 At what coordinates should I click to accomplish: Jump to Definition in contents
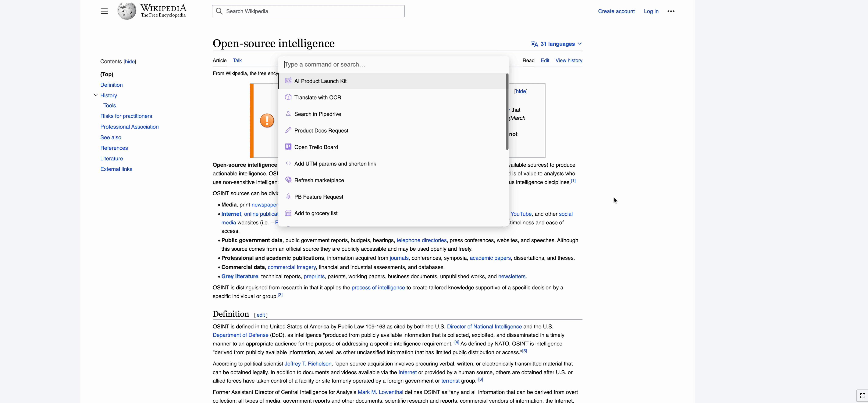point(111,85)
